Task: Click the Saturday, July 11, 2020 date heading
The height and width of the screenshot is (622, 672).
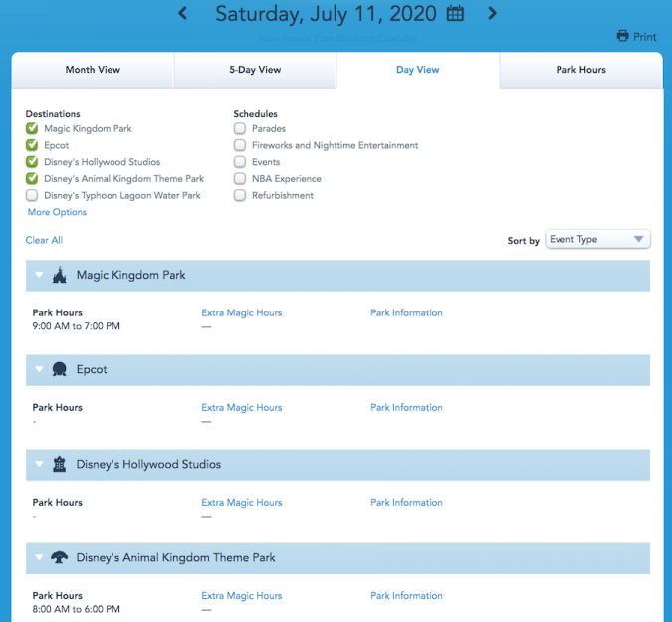Action: [x=326, y=14]
